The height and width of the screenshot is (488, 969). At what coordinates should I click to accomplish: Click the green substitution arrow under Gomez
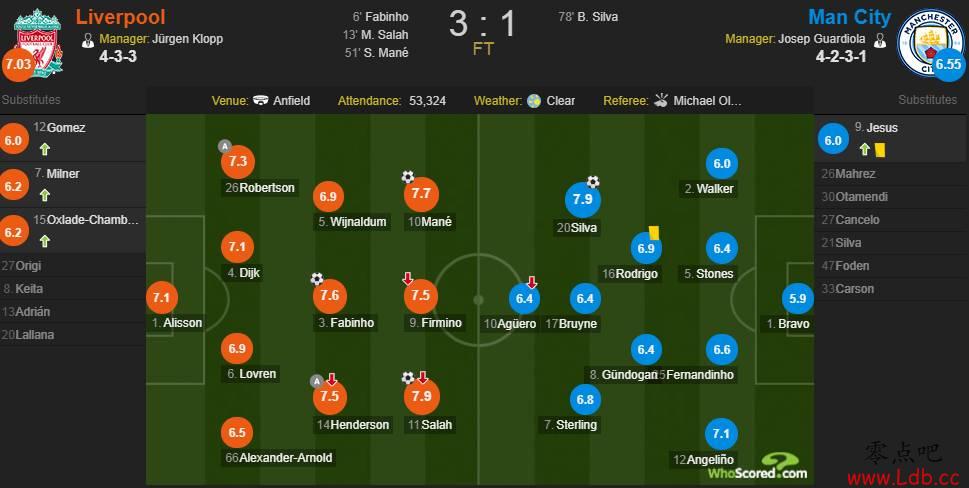coord(44,150)
